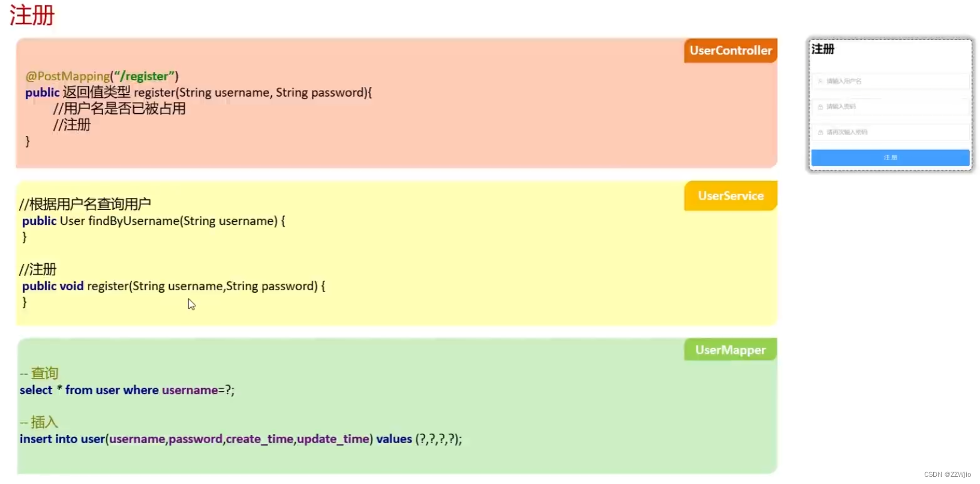This screenshot has width=980, height=484.
Task: Click the user icon in the username field
Action: (821, 80)
